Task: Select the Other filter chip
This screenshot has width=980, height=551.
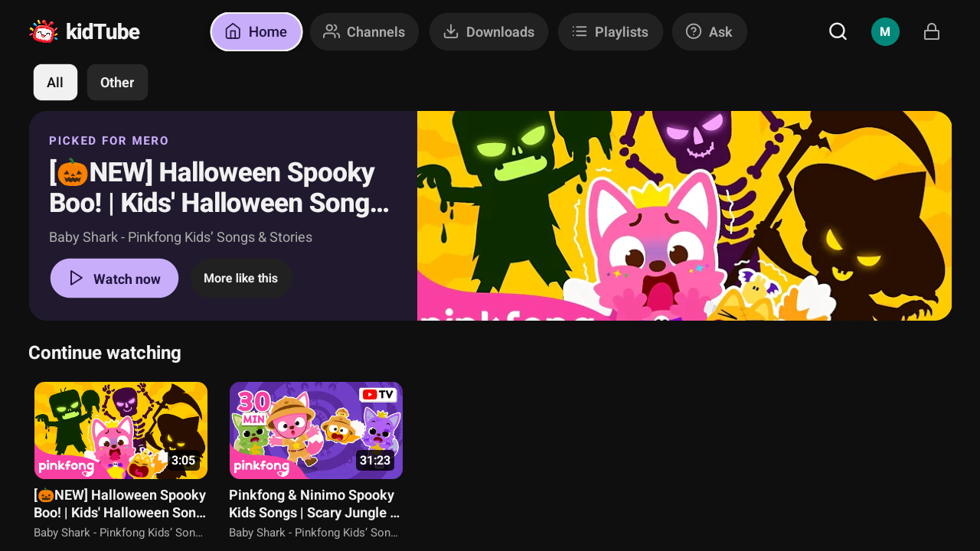Action: 117,83
